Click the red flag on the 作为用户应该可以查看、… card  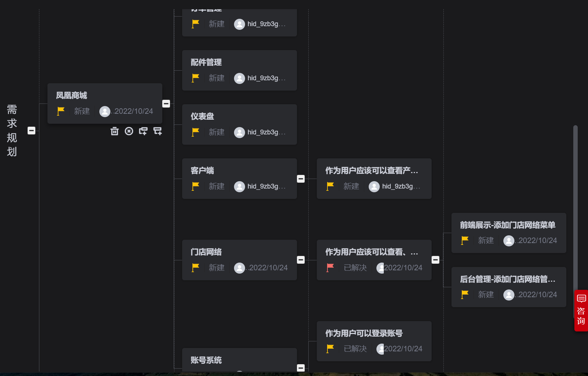[330, 268]
